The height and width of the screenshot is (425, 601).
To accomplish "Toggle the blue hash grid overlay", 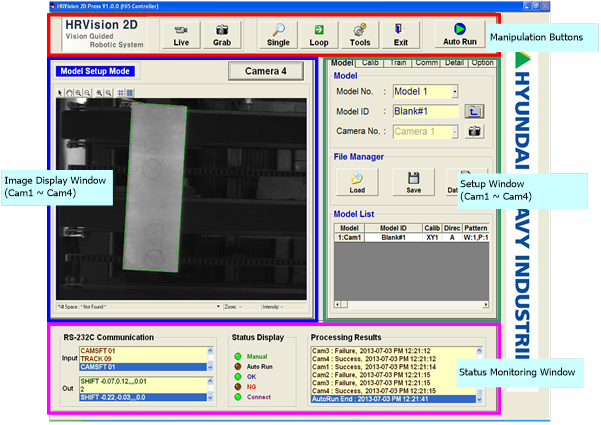I will coord(121,93).
